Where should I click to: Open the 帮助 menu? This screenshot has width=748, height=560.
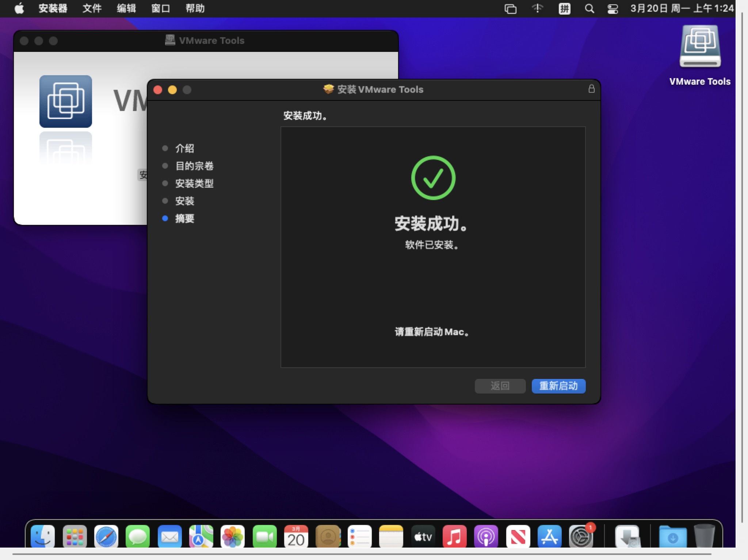click(x=195, y=8)
